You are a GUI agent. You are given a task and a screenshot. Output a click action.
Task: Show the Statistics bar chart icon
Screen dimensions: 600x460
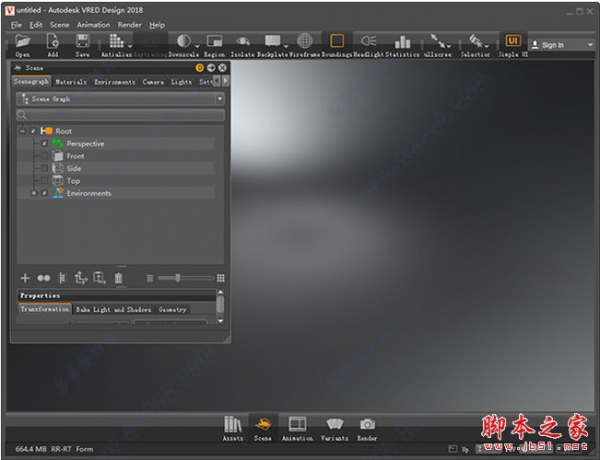[x=402, y=41]
